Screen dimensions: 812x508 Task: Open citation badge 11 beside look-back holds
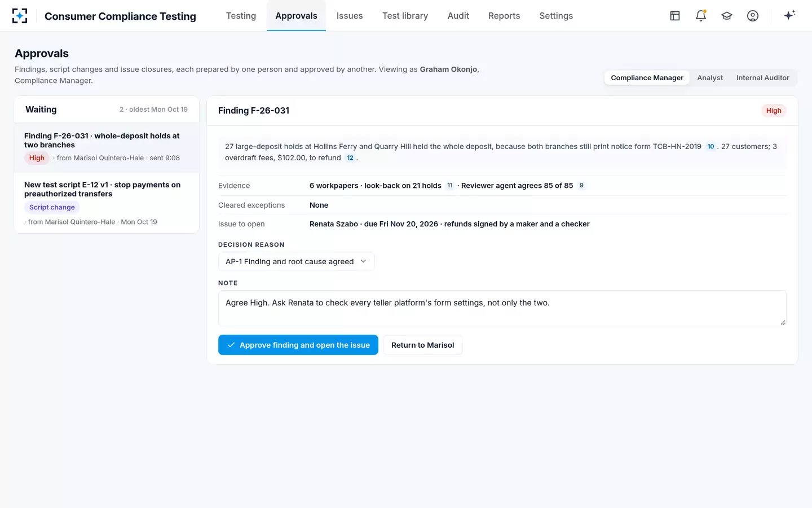click(x=450, y=186)
